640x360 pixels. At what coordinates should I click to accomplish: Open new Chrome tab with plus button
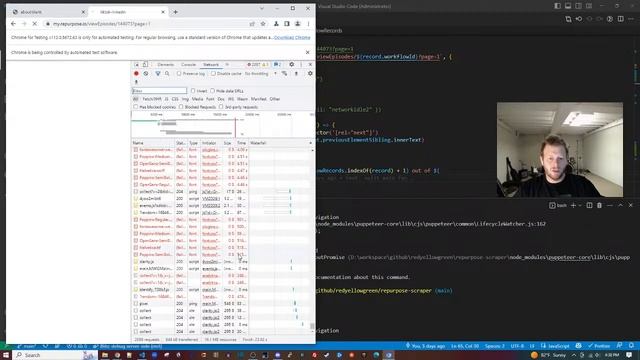176,12
